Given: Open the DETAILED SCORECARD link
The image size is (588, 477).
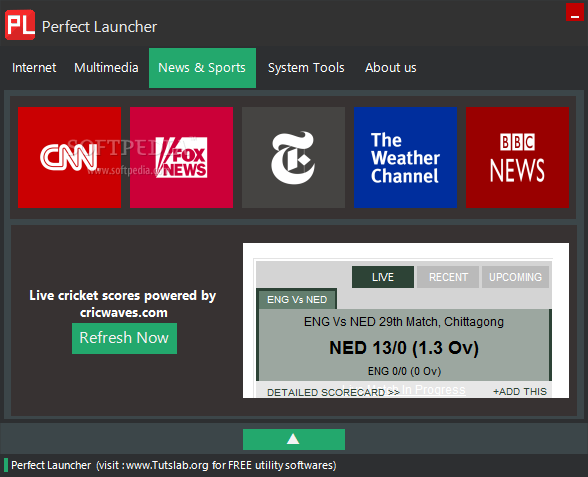Looking at the screenshot, I should [333, 392].
